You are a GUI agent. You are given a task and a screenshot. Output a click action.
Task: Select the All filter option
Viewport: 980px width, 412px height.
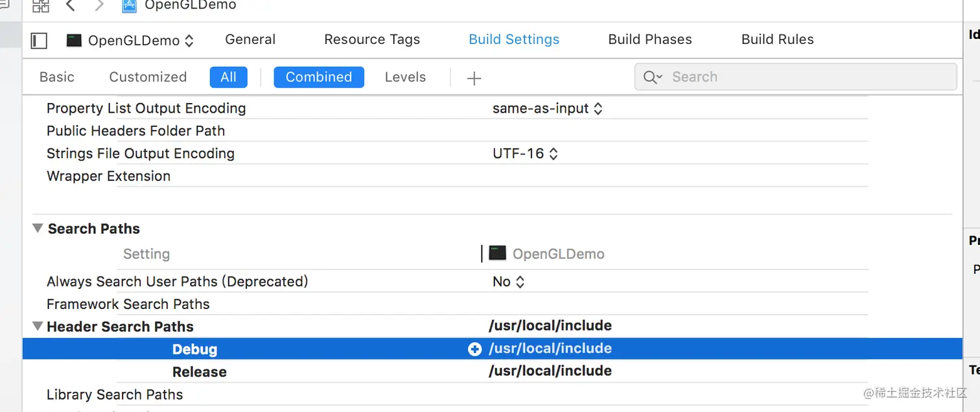point(228,77)
